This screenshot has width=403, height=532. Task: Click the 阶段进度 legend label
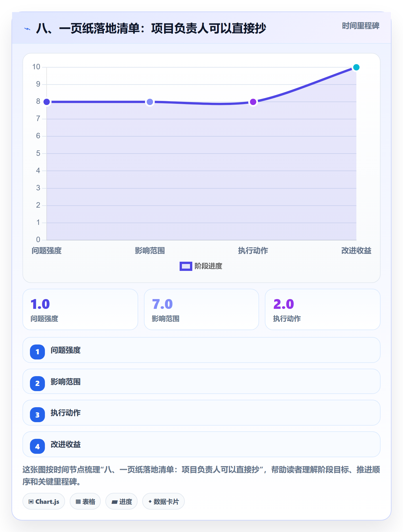tap(208, 266)
